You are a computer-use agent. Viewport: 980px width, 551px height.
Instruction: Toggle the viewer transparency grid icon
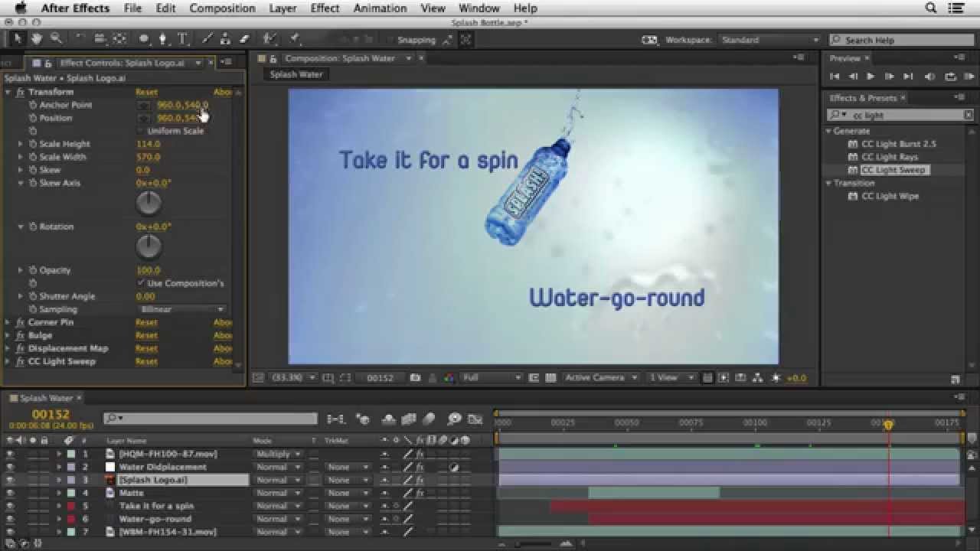(x=550, y=378)
